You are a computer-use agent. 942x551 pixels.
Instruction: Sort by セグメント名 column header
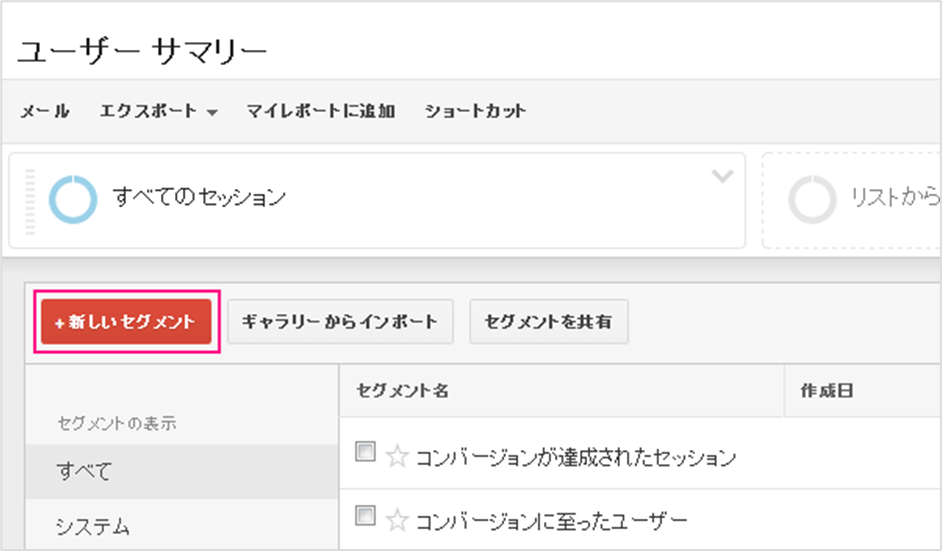pyautogui.click(x=403, y=391)
